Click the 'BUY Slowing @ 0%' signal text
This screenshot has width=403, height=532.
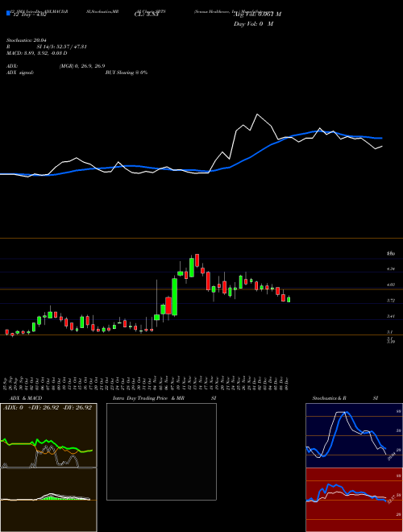click(x=127, y=73)
